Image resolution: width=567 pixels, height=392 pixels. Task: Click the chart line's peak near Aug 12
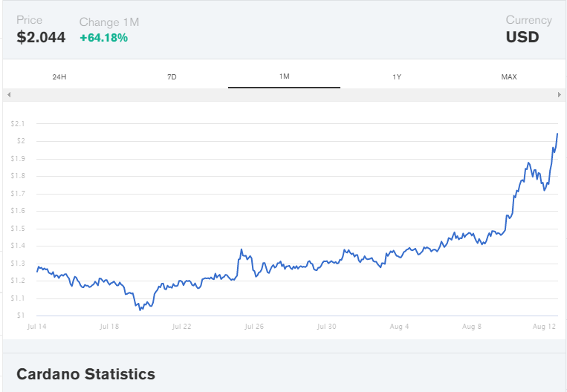pos(557,134)
